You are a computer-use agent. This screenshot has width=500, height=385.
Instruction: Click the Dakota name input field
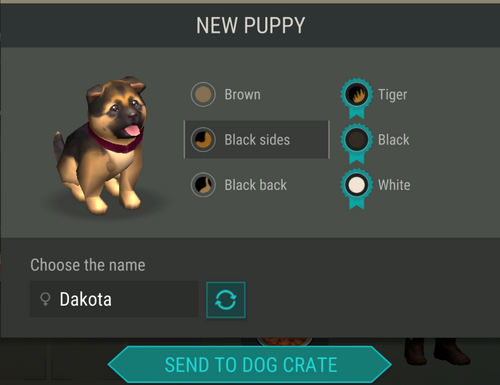(114, 299)
